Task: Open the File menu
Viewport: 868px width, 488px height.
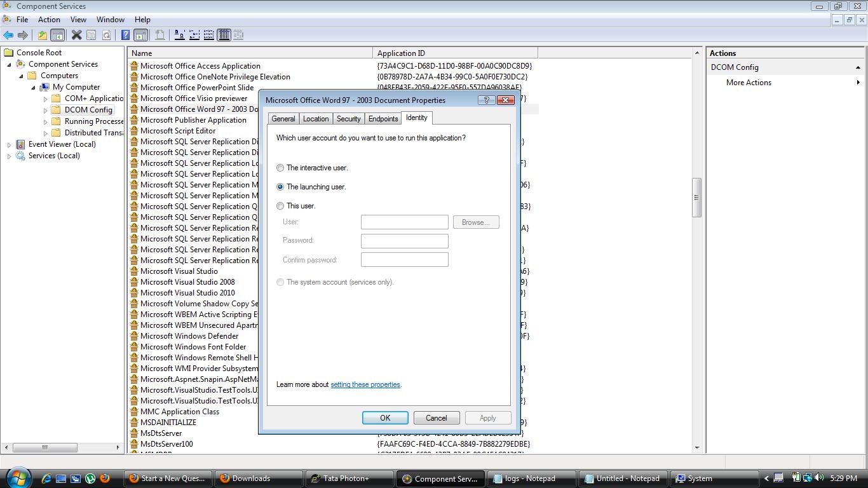Action: click(x=22, y=20)
